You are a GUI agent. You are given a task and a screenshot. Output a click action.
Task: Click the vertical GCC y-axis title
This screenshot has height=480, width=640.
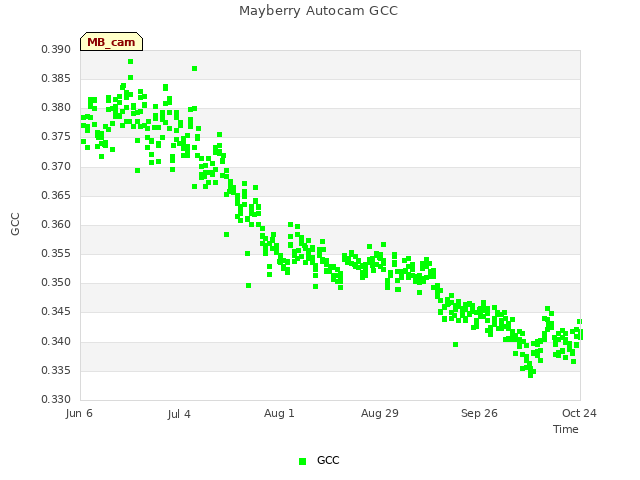[x=15, y=224]
